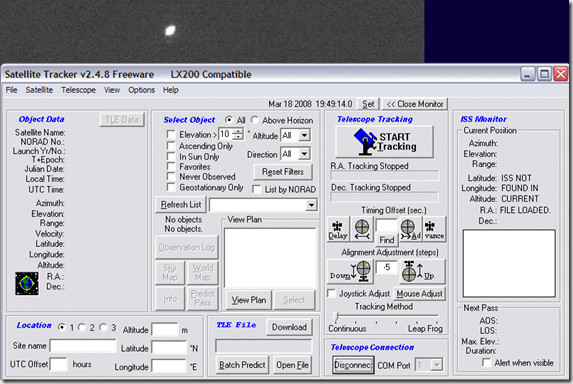Expand the Direction dropdown list

click(x=304, y=154)
